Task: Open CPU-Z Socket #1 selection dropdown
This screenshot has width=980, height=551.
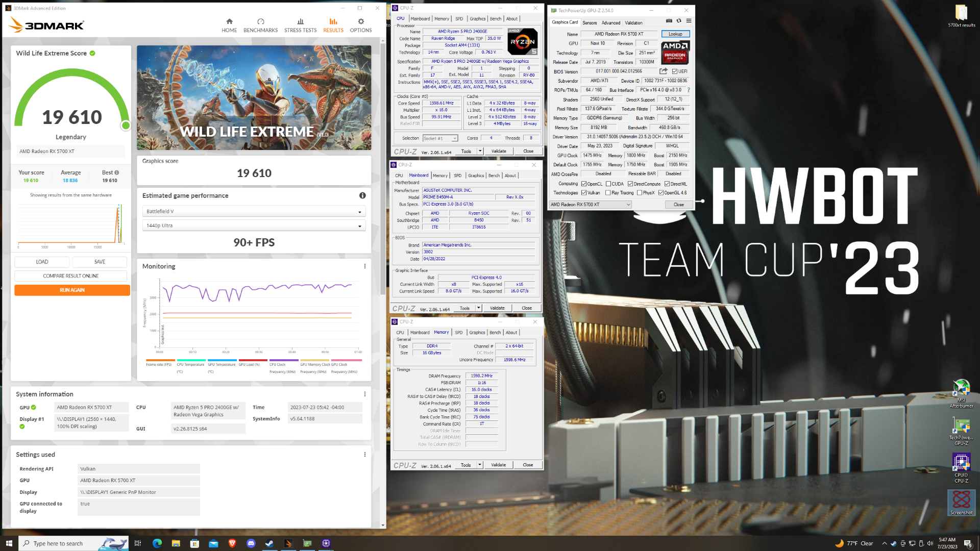Action: point(440,138)
